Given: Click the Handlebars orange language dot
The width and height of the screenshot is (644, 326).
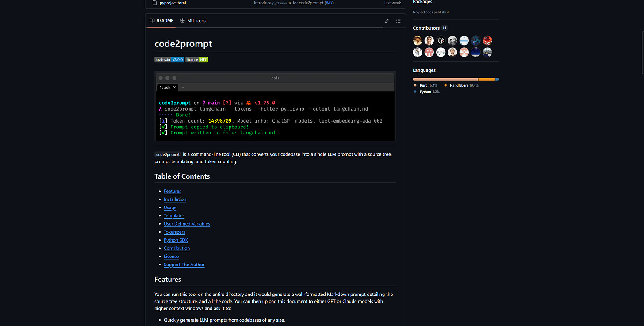Looking at the screenshot, I should (x=445, y=85).
